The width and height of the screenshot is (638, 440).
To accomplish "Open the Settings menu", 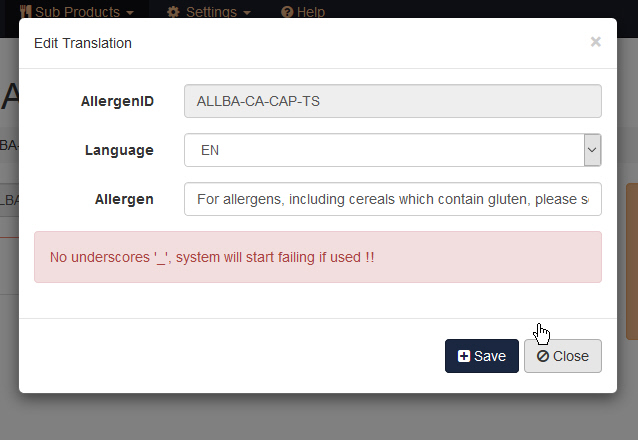I will [210, 12].
